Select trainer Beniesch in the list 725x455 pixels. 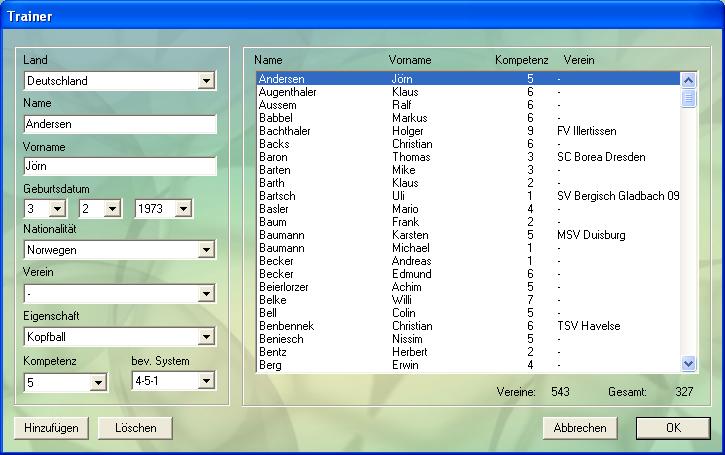(468, 339)
